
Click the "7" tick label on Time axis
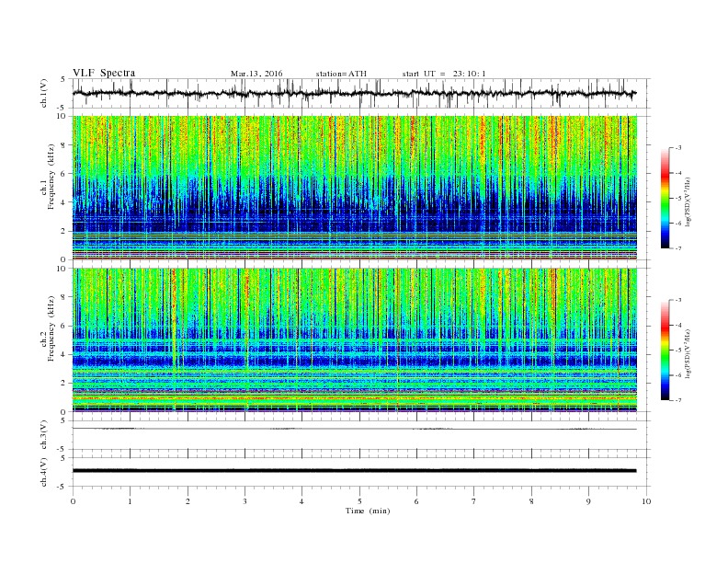(474, 501)
